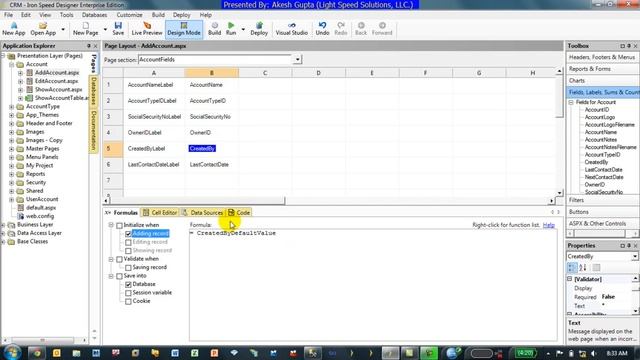This screenshot has width=640, height=360.
Task: Collapse the Validator property group
Action: tap(570, 279)
